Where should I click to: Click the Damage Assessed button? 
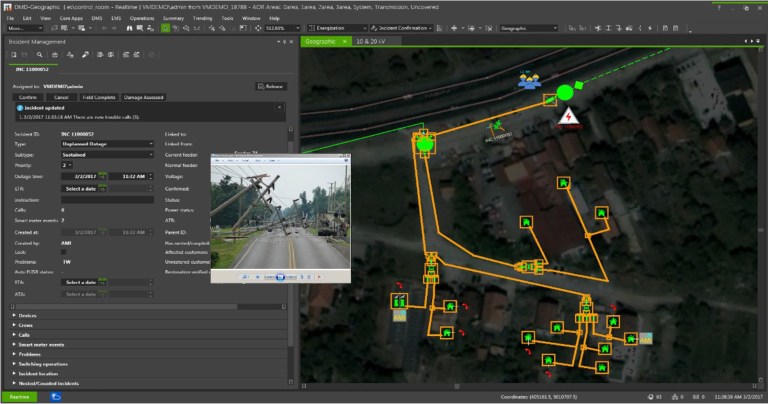[144, 97]
